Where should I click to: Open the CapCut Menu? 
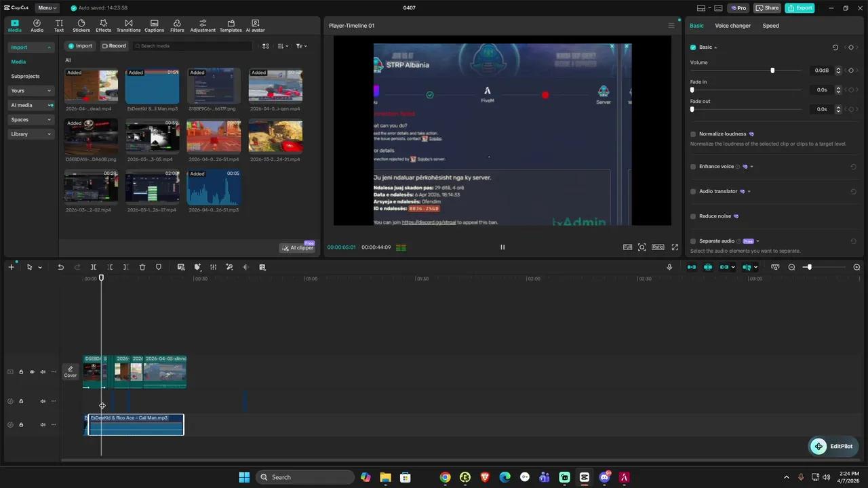click(x=45, y=7)
